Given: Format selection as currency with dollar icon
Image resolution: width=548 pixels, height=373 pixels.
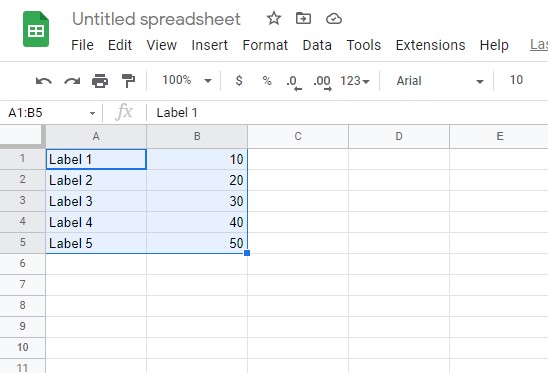Looking at the screenshot, I should click(239, 81).
